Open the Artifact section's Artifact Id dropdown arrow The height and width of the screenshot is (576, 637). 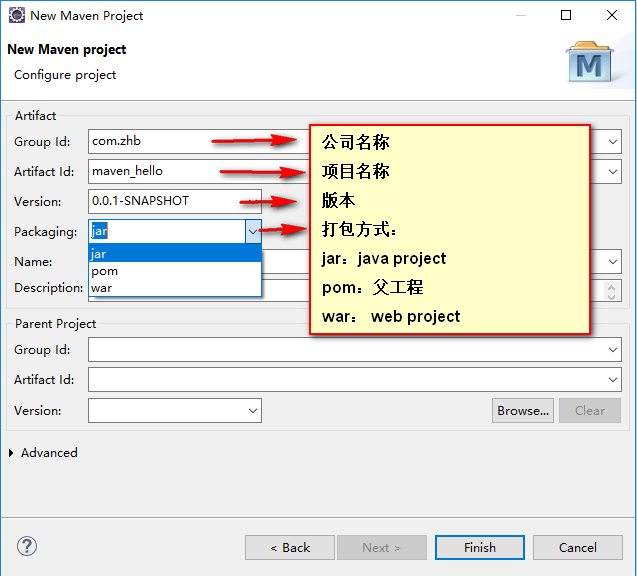pos(613,171)
